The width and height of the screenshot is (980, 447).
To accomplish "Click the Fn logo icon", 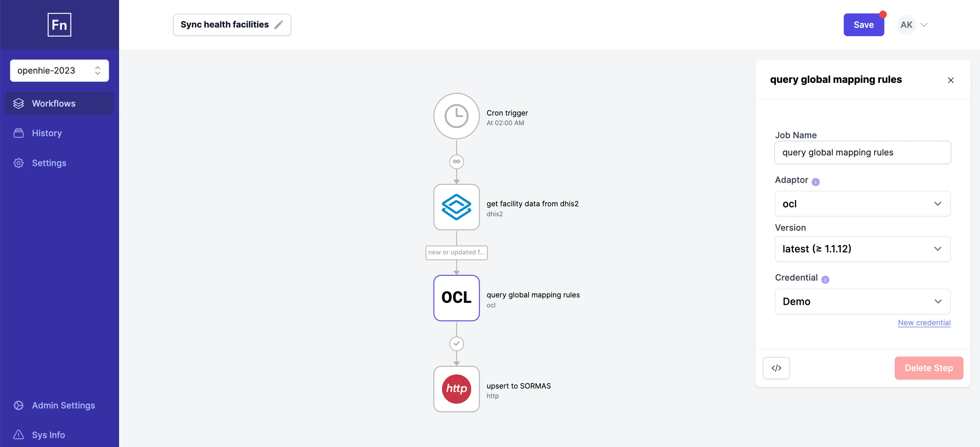I will click(x=59, y=25).
